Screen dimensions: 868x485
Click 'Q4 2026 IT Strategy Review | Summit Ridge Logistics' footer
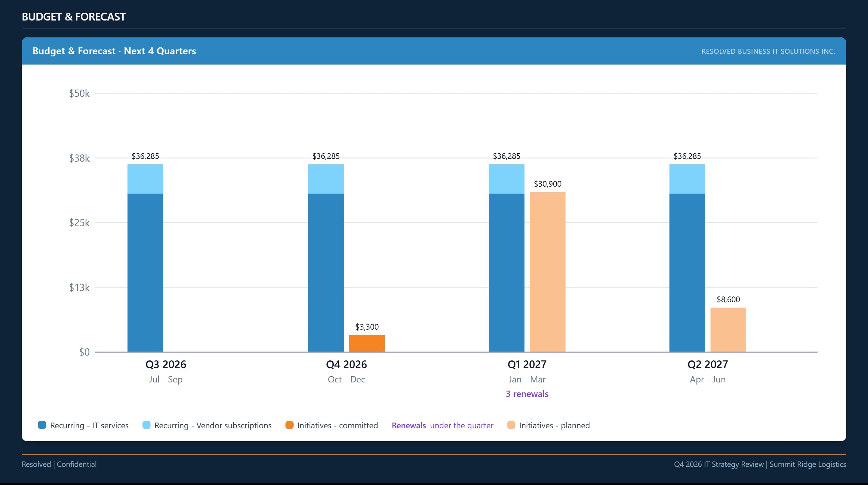[760, 464]
